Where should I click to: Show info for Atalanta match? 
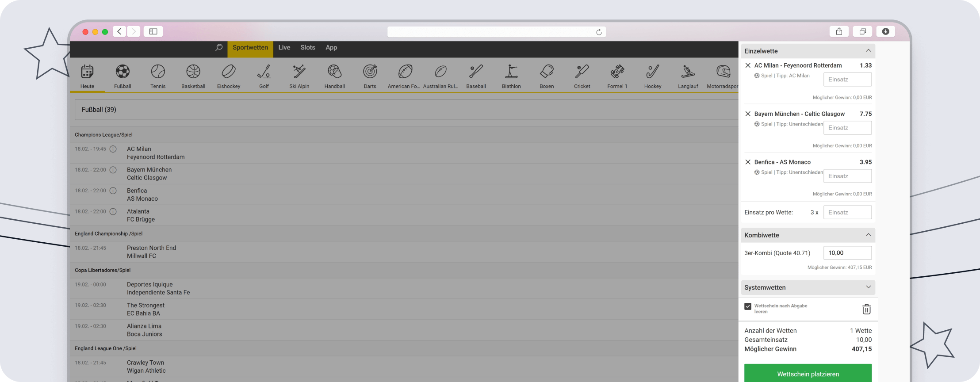click(x=113, y=211)
